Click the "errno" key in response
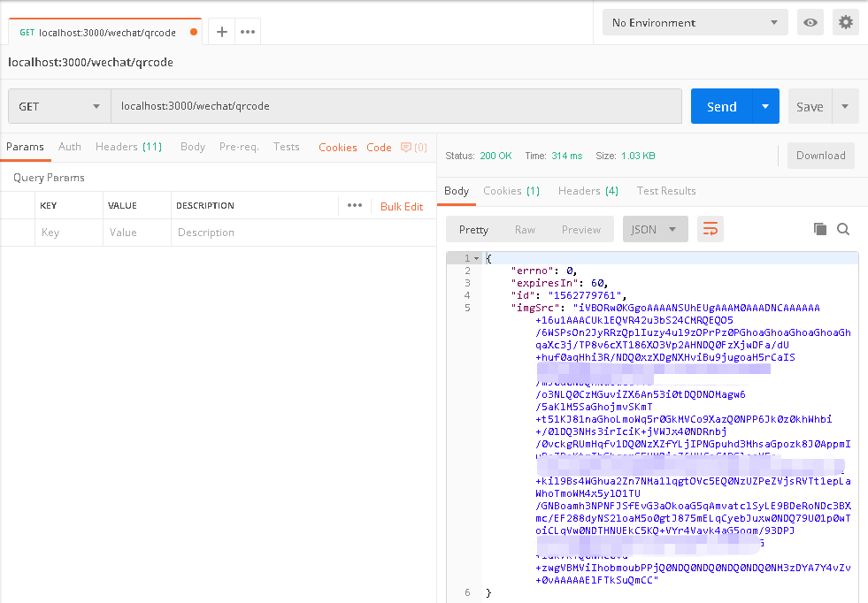The width and height of the screenshot is (868, 603). tap(533, 271)
